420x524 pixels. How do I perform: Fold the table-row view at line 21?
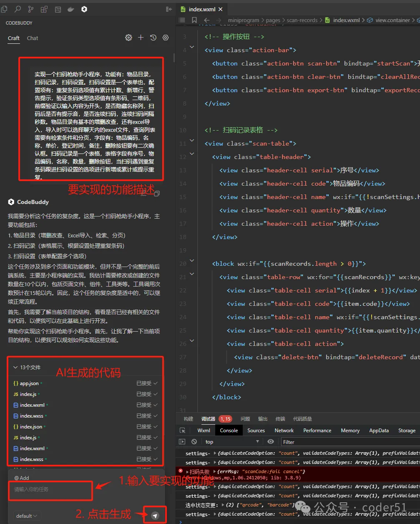(192, 274)
